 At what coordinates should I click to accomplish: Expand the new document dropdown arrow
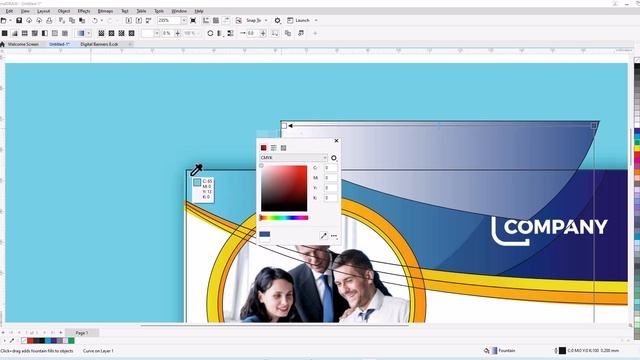[10, 20]
